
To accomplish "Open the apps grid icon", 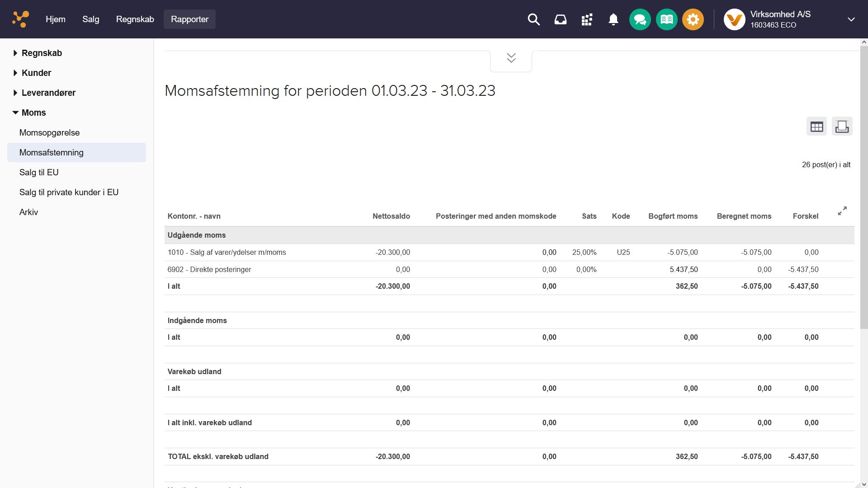I will [587, 19].
